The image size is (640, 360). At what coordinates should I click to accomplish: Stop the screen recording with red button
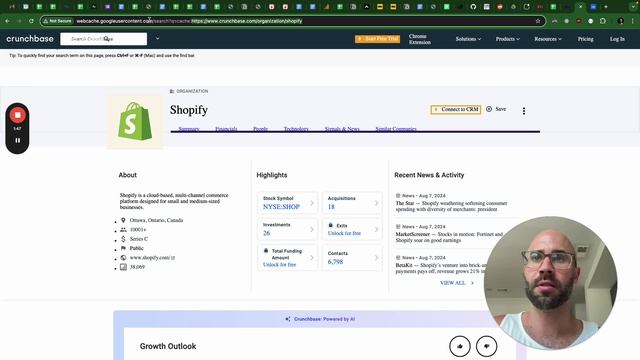coord(17,115)
